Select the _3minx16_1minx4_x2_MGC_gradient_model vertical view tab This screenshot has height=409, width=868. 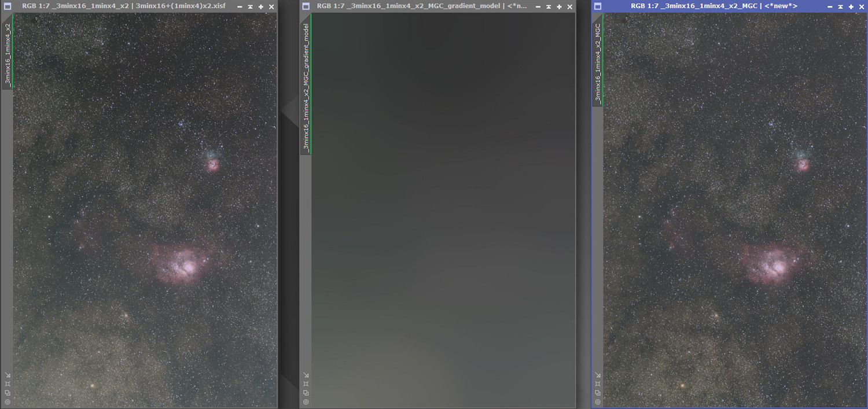point(306,84)
